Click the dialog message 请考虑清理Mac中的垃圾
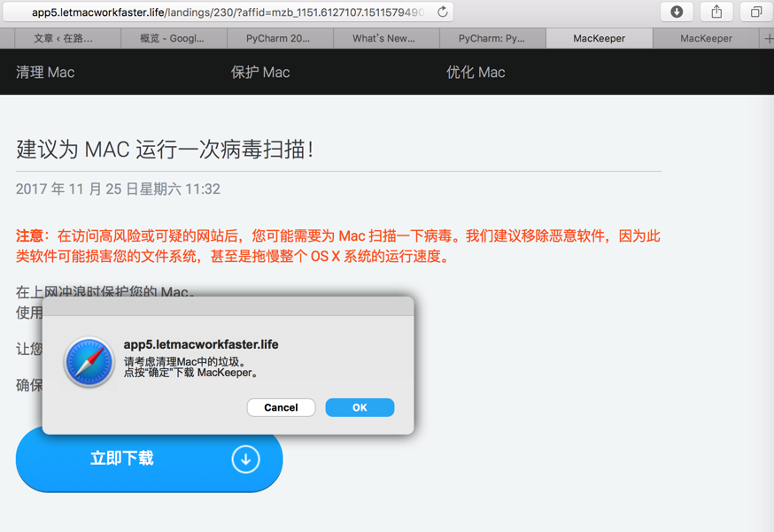Screen dimensions: 774x532 [x=184, y=362]
